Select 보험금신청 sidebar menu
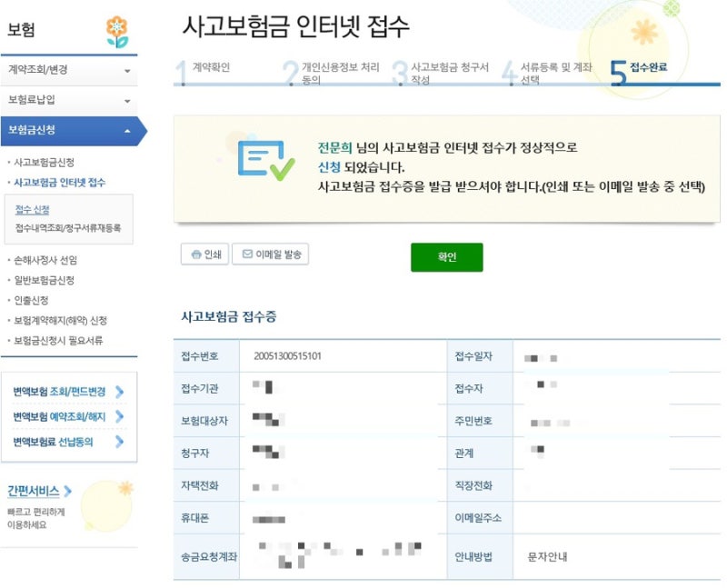727x588 pixels. point(74,131)
